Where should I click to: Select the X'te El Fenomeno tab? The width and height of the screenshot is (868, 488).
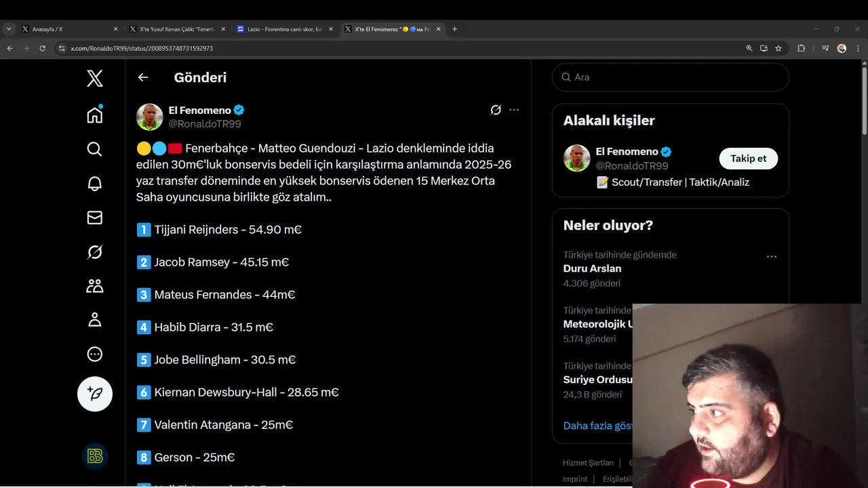(392, 29)
